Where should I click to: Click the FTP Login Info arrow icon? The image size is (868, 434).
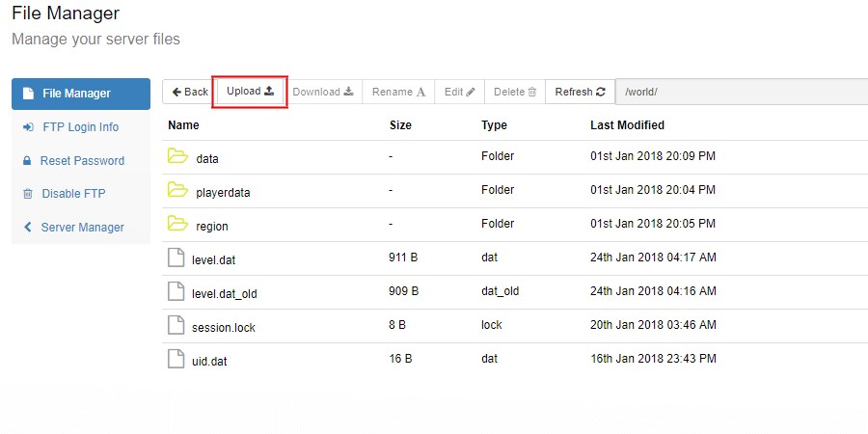(x=28, y=127)
